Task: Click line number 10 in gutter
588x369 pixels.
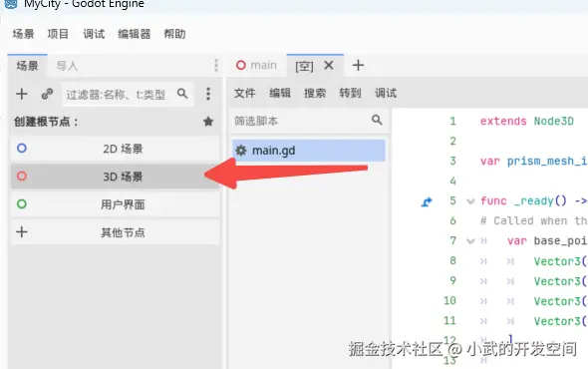Action: point(449,300)
